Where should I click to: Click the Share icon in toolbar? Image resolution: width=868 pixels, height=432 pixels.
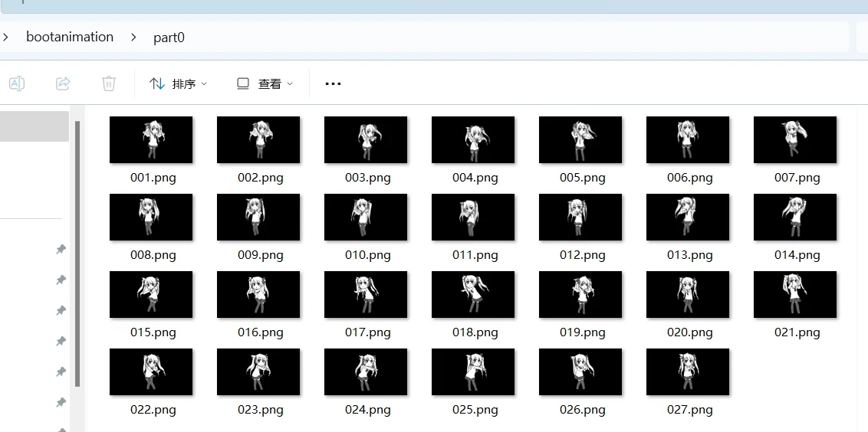63,83
